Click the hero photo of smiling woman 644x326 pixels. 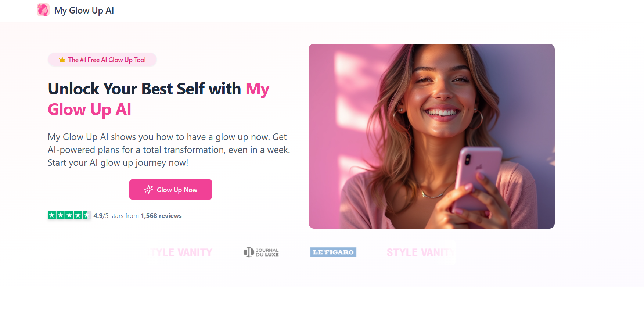[x=432, y=136]
